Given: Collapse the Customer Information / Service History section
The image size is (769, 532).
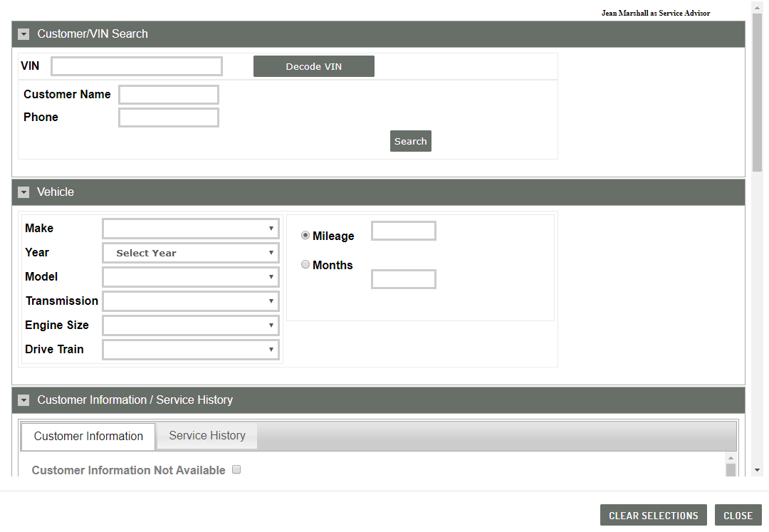Looking at the screenshot, I should [x=23, y=400].
